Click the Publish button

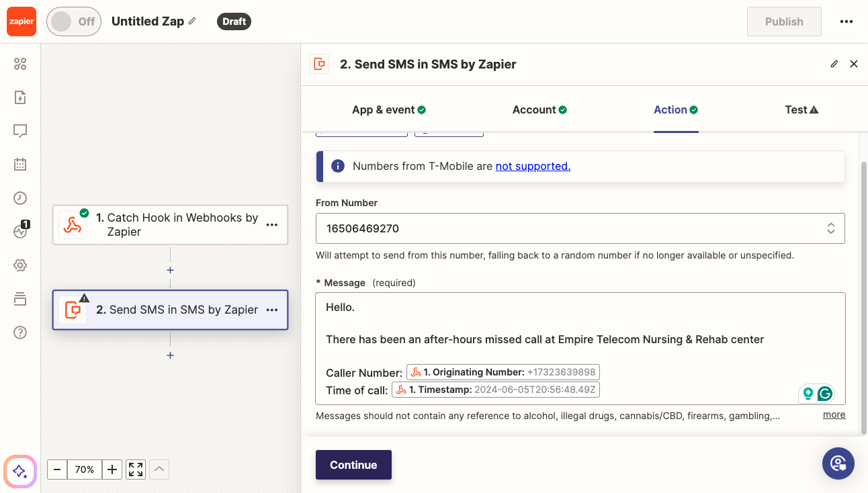[x=784, y=21]
